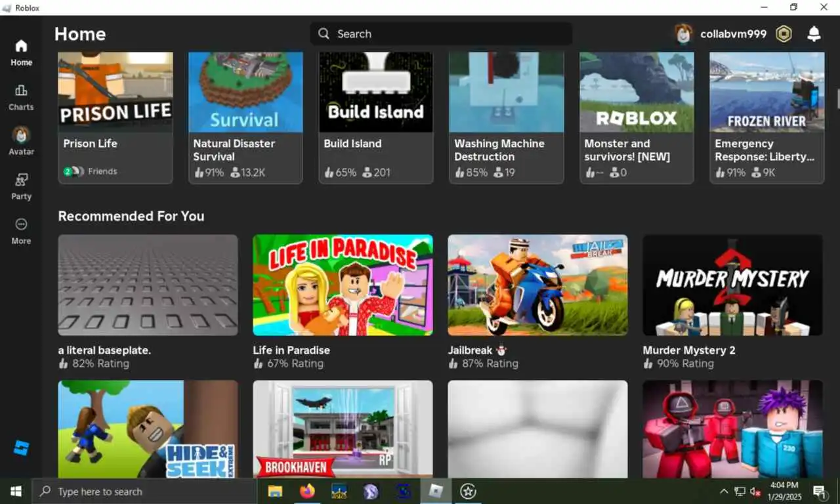The height and width of the screenshot is (504, 840).
Task: Click Friends label under Prison Life
Action: 102,171
